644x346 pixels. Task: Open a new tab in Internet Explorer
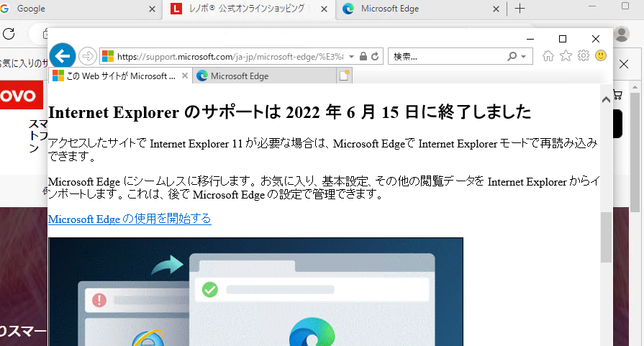(344, 76)
